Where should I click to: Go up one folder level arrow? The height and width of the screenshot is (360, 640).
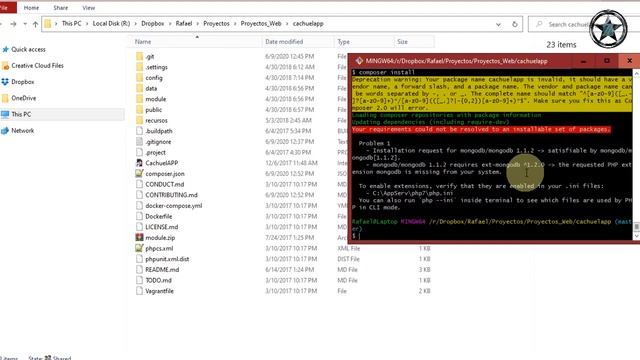point(36,24)
